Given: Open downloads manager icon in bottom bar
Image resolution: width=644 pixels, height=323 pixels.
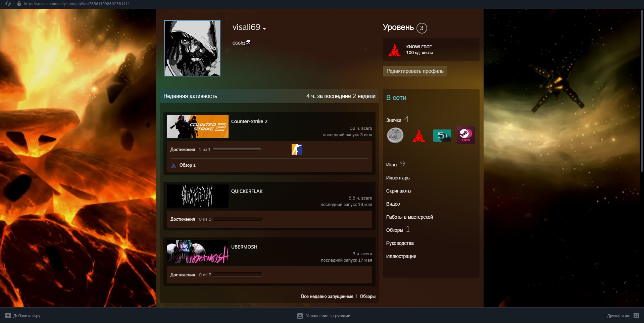Looking at the screenshot, I should [x=300, y=316].
